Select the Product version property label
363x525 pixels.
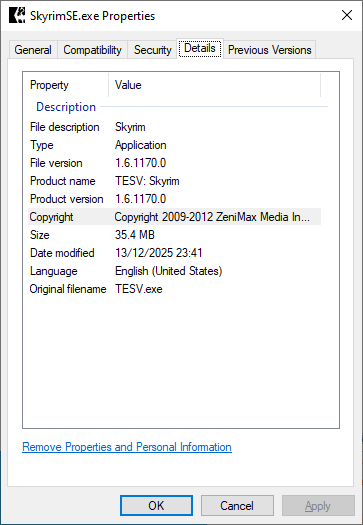coord(67,199)
